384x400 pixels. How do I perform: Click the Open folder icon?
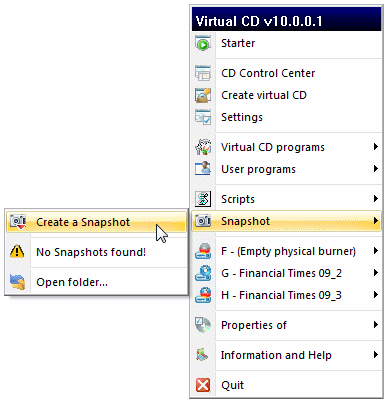pyautogui.click(x=18, y=282)
